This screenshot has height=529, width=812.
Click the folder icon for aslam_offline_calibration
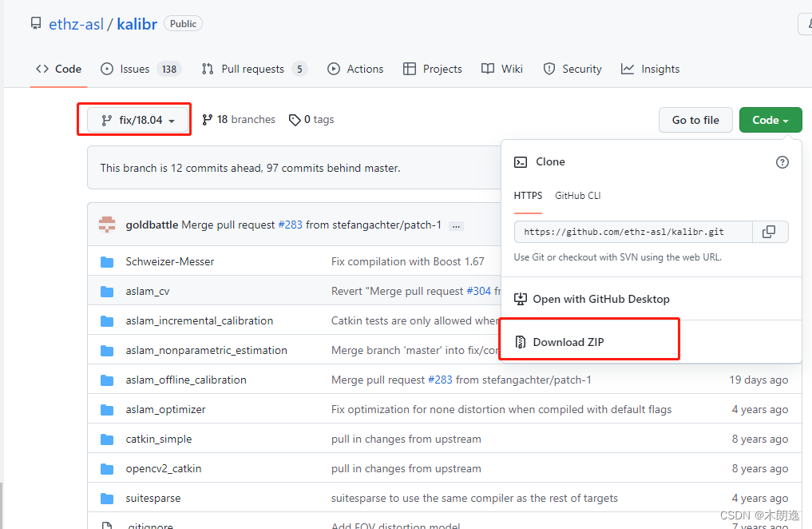point(107,380)
